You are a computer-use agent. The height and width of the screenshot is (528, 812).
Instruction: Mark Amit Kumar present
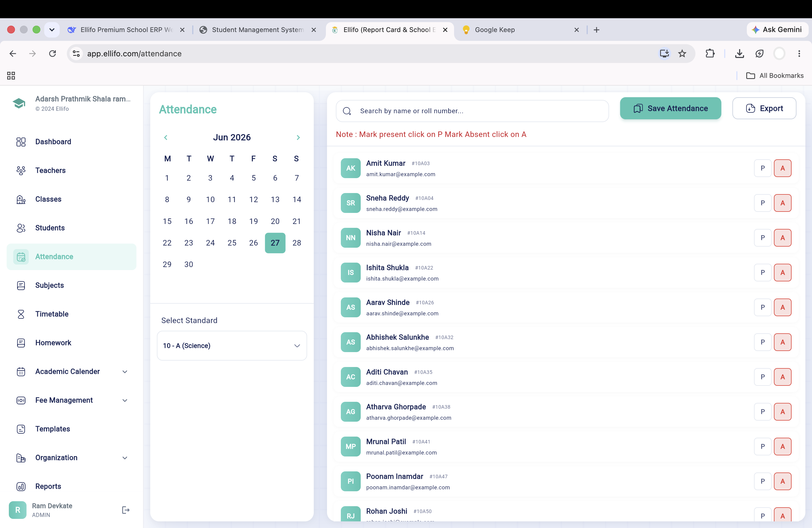(763, 168)
